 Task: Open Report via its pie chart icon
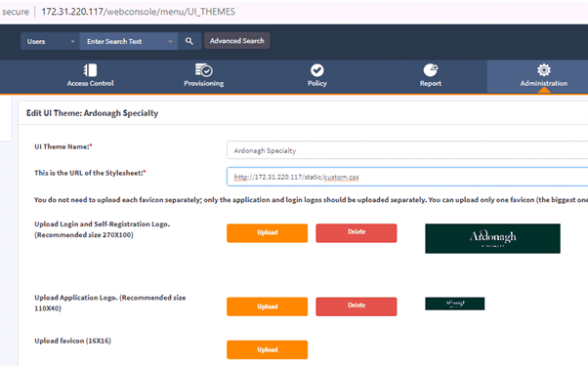click(x=431, y=70)
